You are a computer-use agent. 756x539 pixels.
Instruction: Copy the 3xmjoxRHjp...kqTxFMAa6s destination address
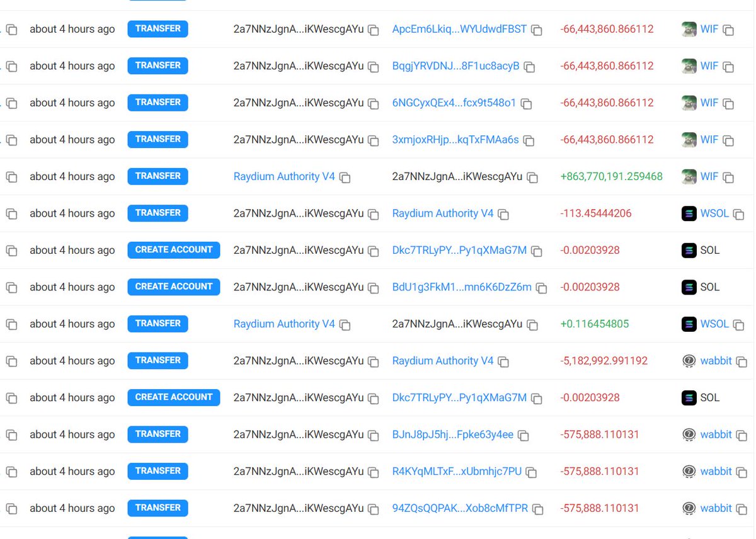click(529, 141)
